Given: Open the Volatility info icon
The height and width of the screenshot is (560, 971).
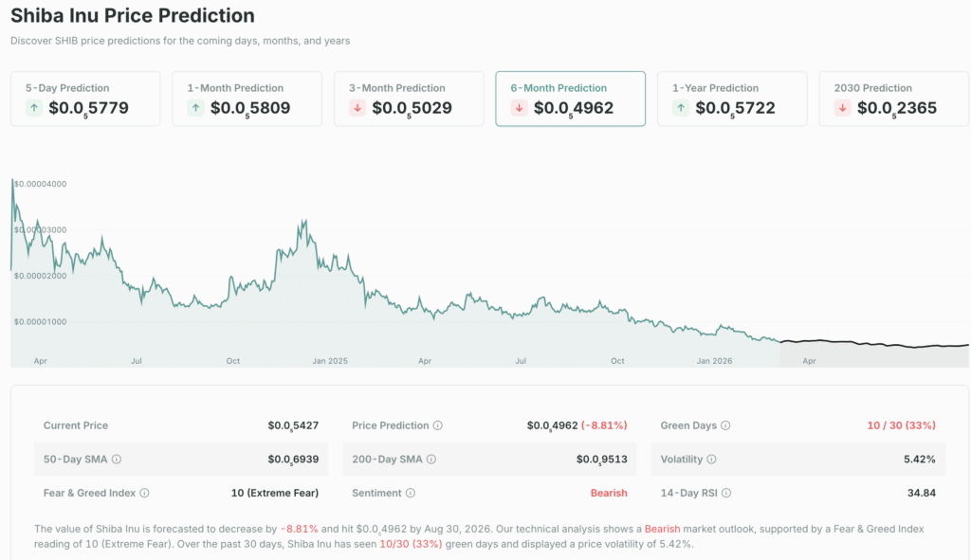Looking at the screenshot, I should pyautogui.click(x=712, y=460).
